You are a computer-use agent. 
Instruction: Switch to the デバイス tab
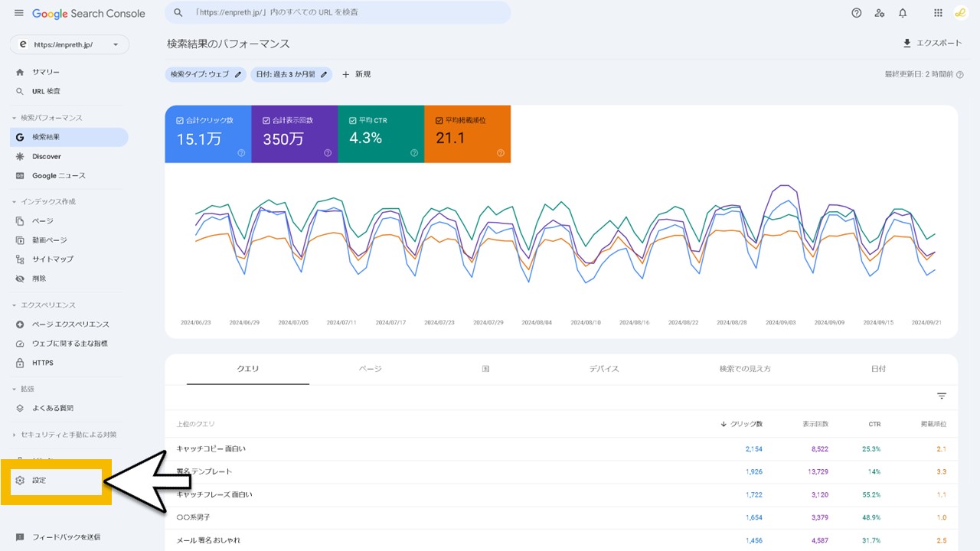point(604,368)
